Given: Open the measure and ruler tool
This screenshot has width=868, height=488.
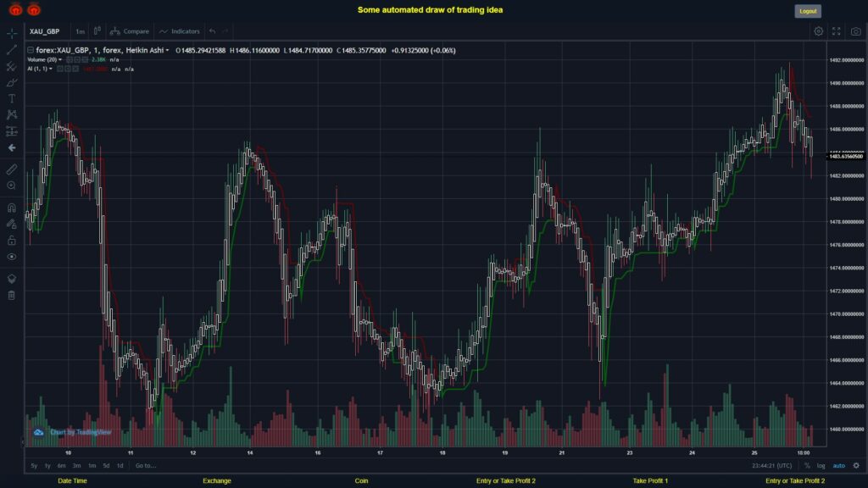Looking at the screenshot, I should (10, 169).
